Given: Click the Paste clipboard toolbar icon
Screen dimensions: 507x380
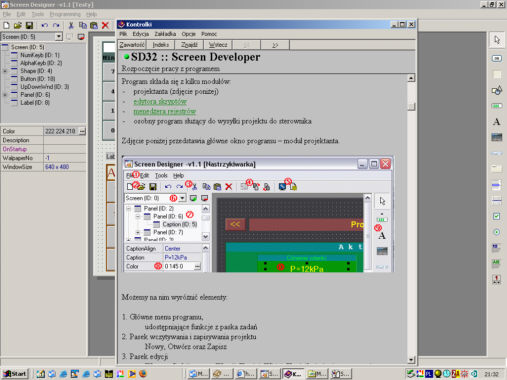Looking at the screenshot, I should click(x=94, y=25).
